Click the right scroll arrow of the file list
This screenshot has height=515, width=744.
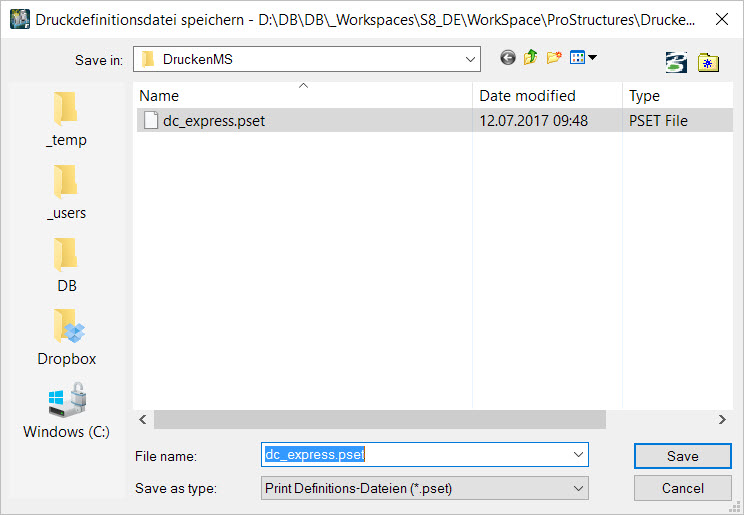tap(722, 420)
